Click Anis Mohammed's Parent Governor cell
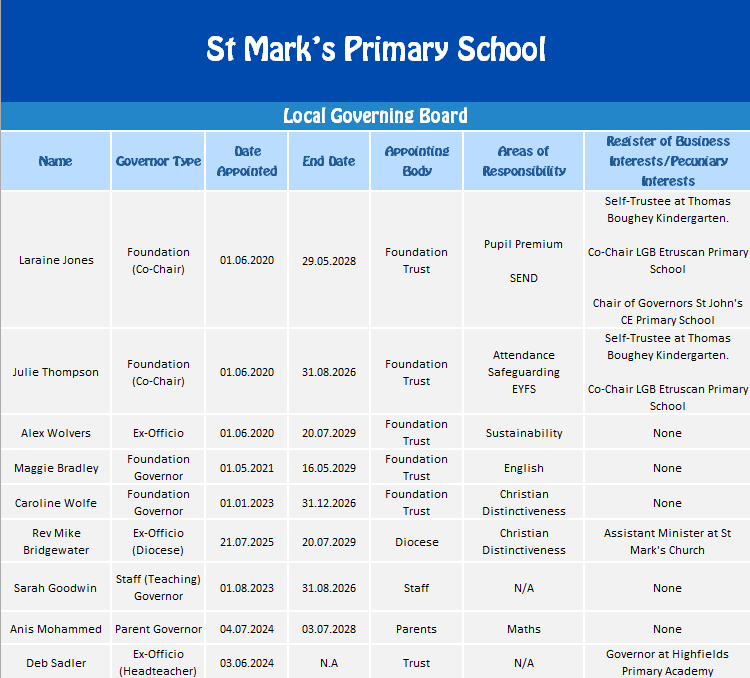The image size is (750, 678). click(x=158, y=629)
